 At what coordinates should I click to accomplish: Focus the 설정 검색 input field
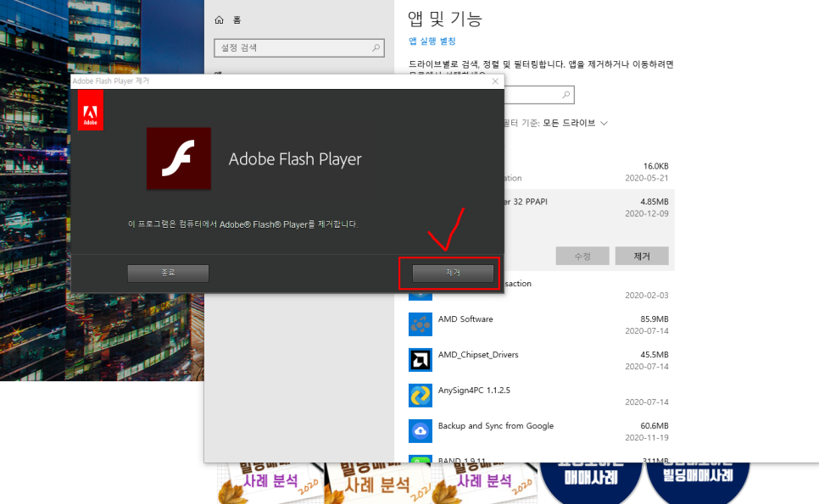coord(299,47)
